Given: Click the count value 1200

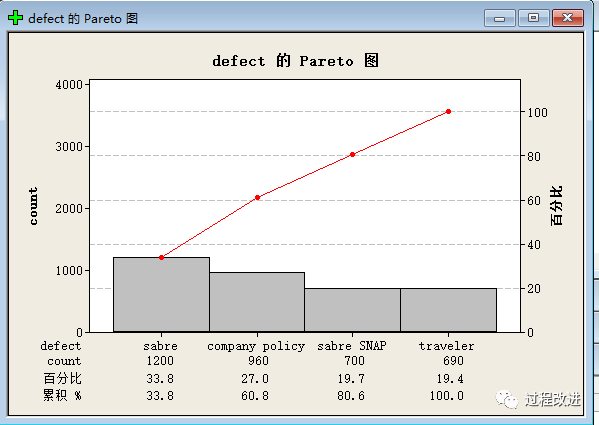Looking at the screenshot, I should (x=160, y=360).
